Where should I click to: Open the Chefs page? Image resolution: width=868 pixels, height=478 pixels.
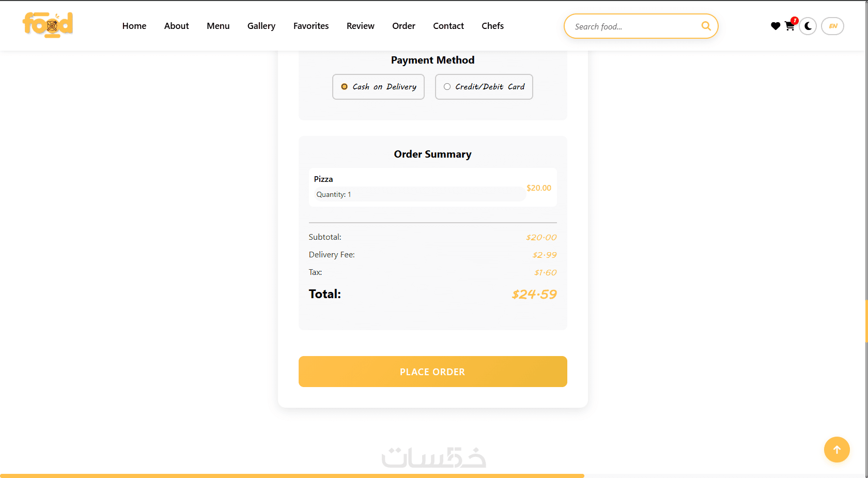point(492,26)
